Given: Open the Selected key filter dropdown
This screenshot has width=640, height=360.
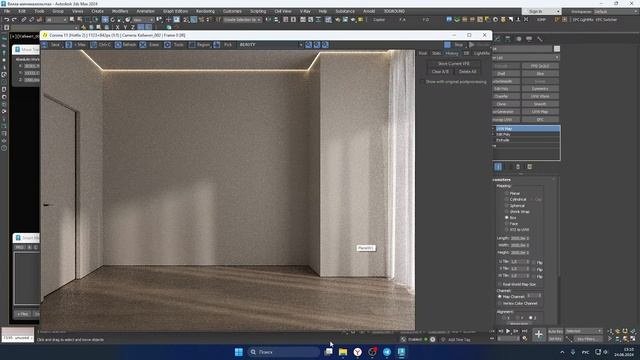Looking at the screenshot, I should [x=584, y=331].
